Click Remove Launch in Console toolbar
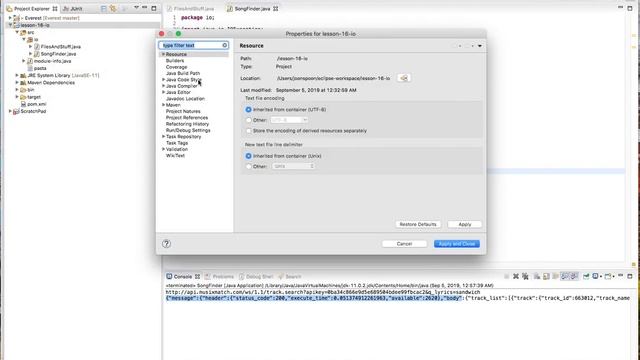The height and width of the screenshot is (360, 640). pyautogui.click(x=516, y=276)
